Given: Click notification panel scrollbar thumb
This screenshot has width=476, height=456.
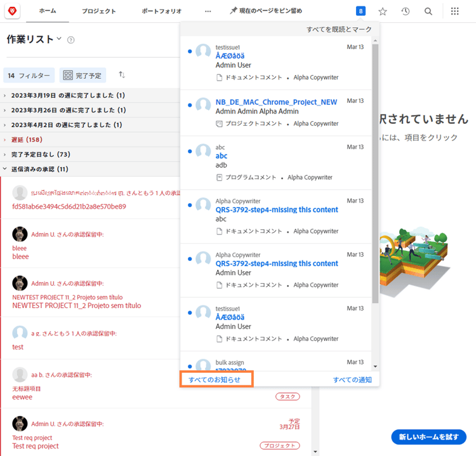Looking at the screenshot, I should pyautogui.click(x=375, y=173).
